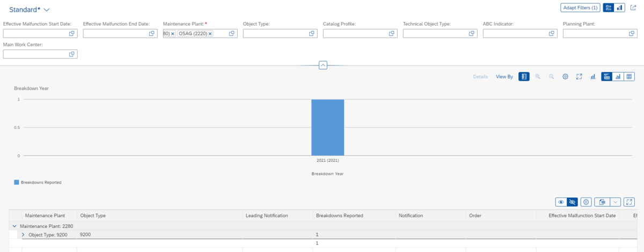Collapse the Maintenance Plant: 2280 group

point(14,226)
